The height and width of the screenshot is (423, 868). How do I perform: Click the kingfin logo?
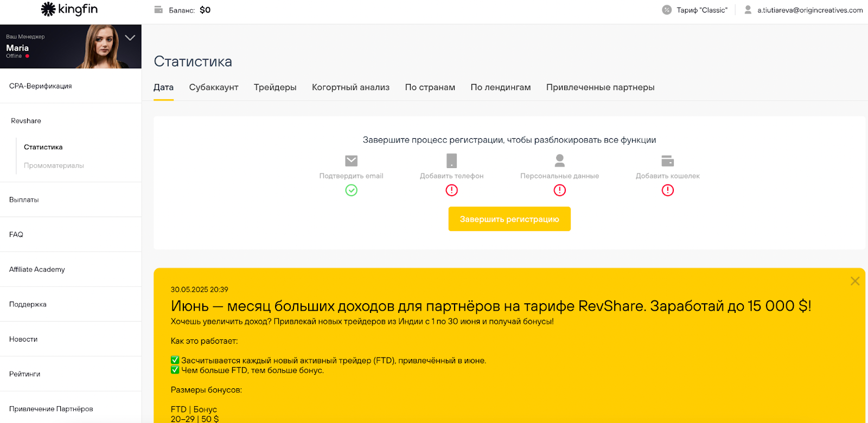pos(69,9)
